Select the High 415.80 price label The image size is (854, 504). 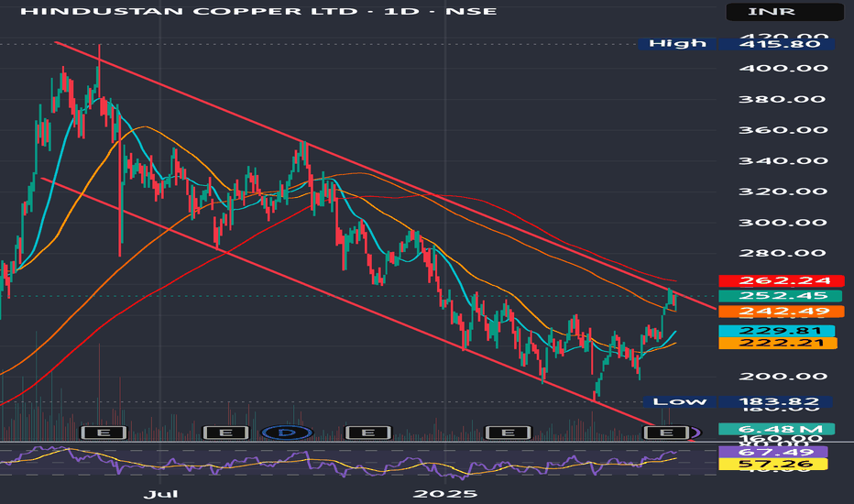click(736, 44)
